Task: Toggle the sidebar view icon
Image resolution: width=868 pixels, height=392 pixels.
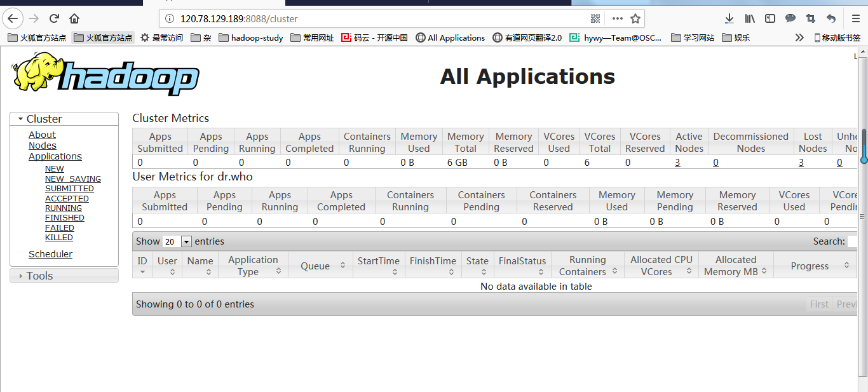Action: pos(770,18)
